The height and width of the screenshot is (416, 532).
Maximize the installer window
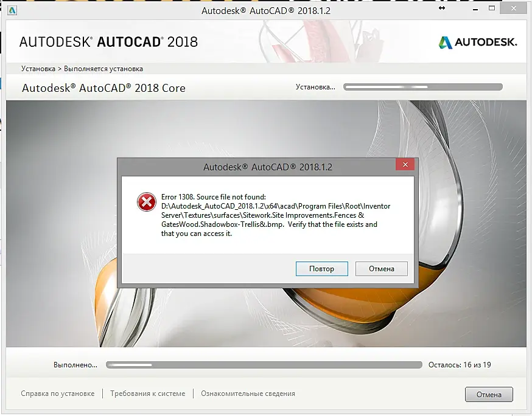point(492,8)
